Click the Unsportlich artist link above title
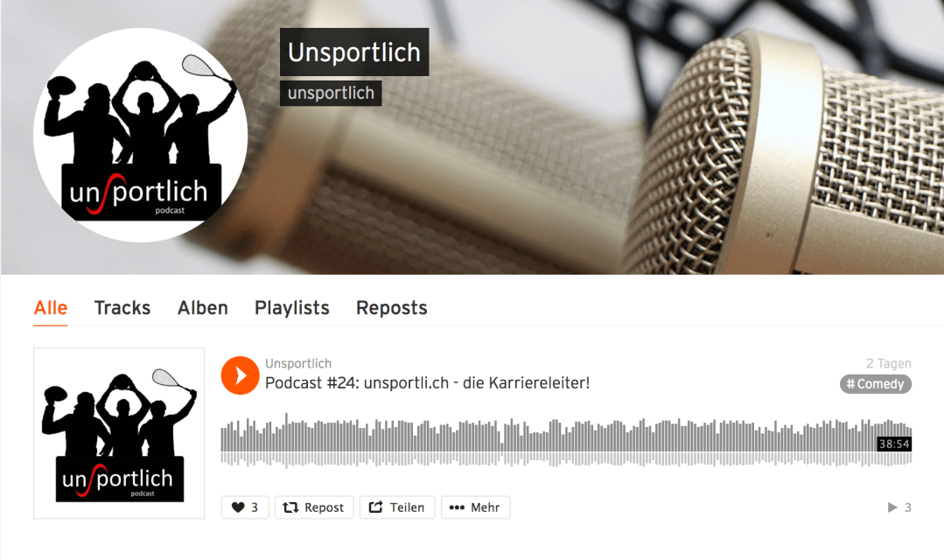This screenshot has height=560, width=944. pos(298,363)
